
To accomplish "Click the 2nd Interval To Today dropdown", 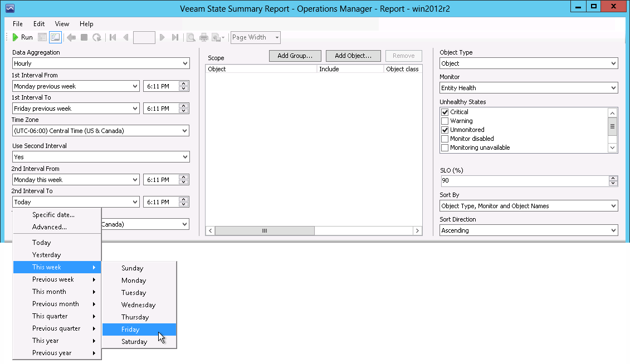I will [76, 202].
